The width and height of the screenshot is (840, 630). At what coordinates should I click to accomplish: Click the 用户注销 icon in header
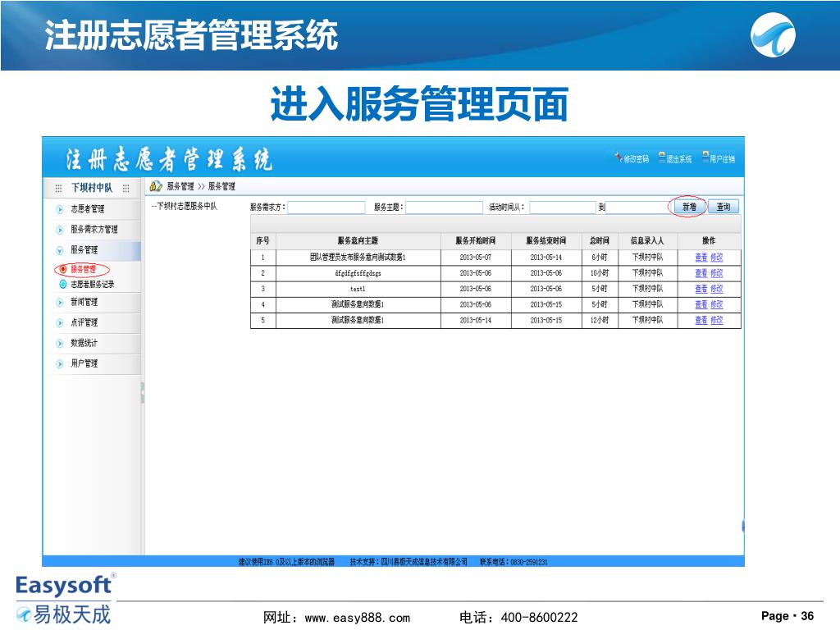(705, 158)
